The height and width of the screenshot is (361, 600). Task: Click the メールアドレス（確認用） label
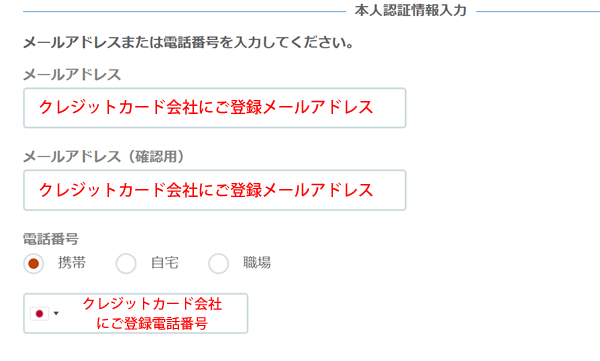[103, 157]
